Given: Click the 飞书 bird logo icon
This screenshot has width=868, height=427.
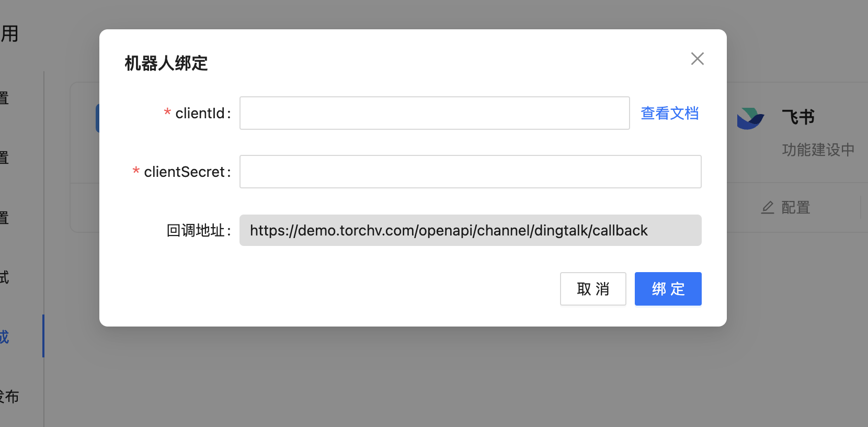Looking at the screenshot, I should click(x=750, y=119).
